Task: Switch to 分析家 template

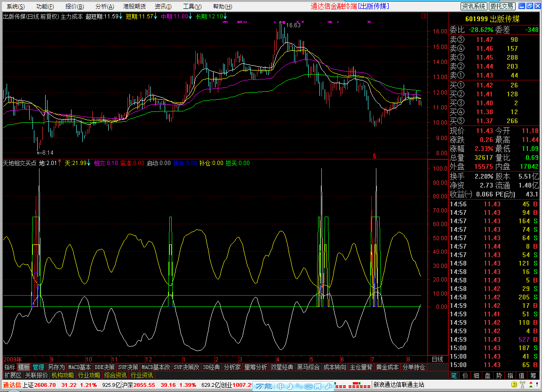Action: point(232,367)
